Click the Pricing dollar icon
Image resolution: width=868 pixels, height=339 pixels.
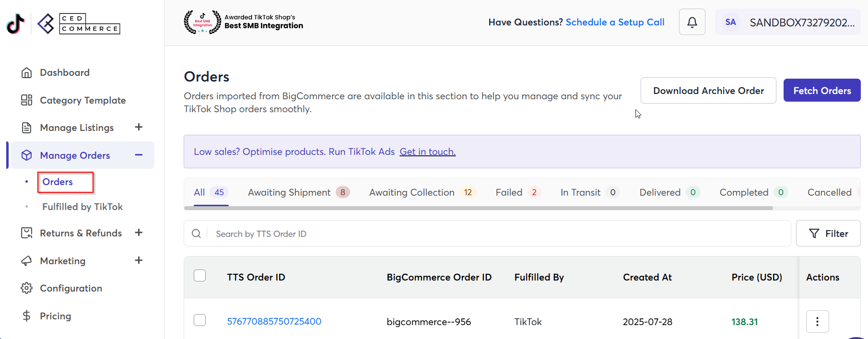click(27, 316)
